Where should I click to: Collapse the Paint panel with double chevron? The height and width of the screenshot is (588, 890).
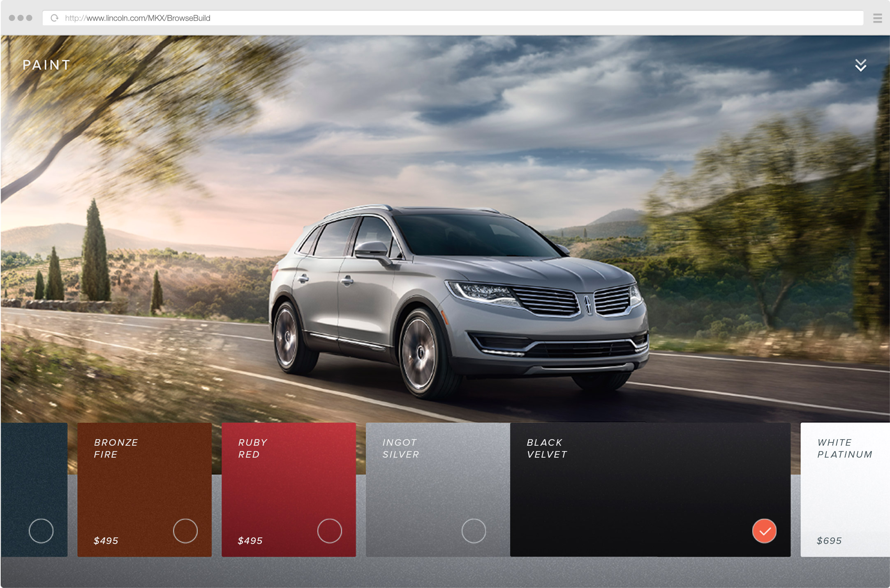[x=861, y=65]
